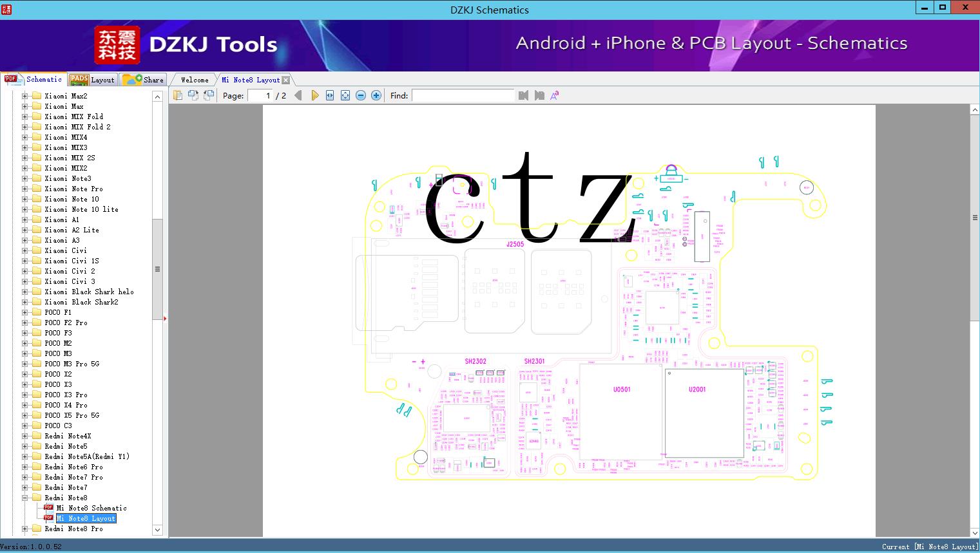Viewport: 980px width, 553px height.
Task: Select the Xiaomi Civi 1S entry
Action: (x=72, y=261)
